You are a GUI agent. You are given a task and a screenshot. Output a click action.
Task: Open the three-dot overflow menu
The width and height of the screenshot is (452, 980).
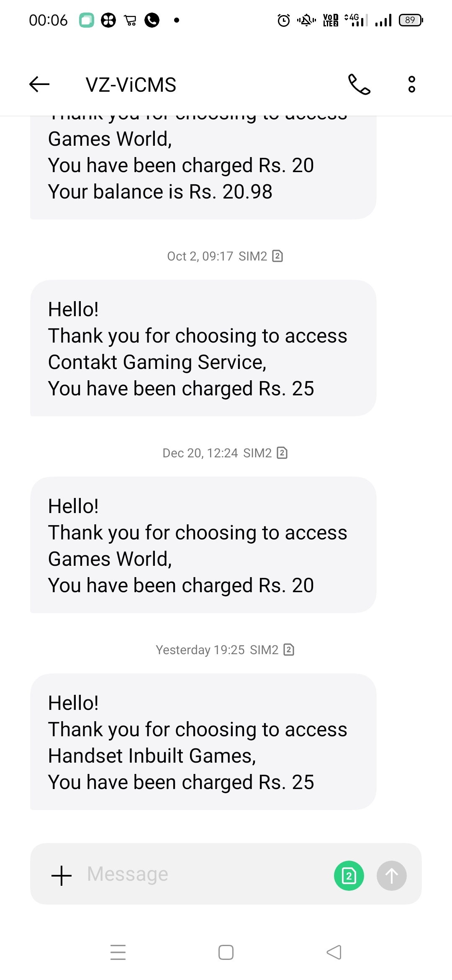click(x=412, y=84)
